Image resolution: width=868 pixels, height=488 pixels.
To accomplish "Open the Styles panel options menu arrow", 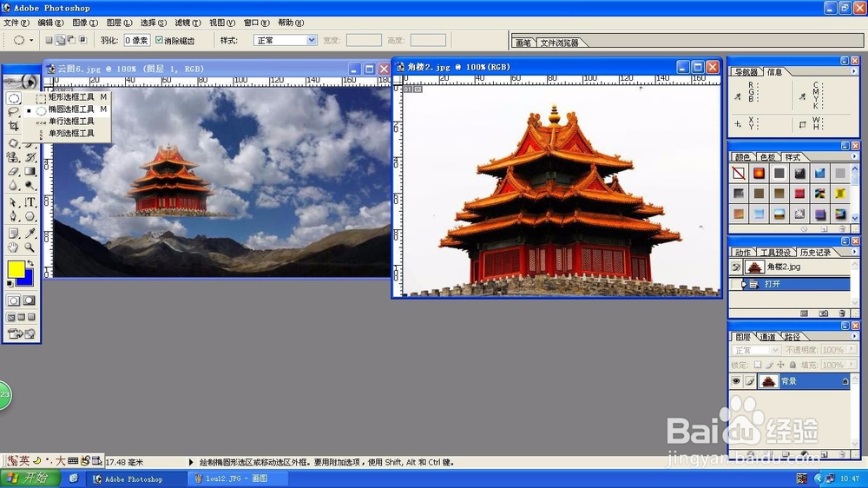I will (x=853, y=157).
